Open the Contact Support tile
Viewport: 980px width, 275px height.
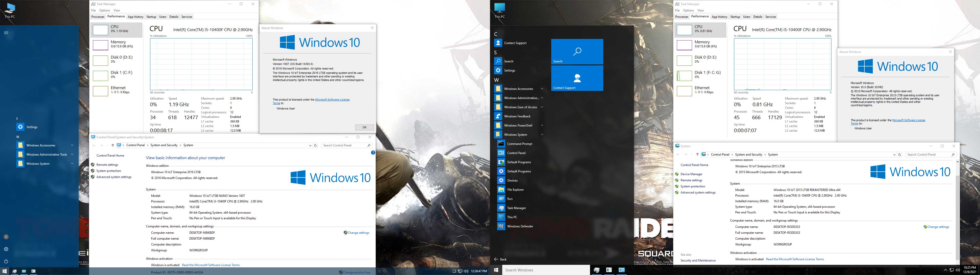click(577, 78)
